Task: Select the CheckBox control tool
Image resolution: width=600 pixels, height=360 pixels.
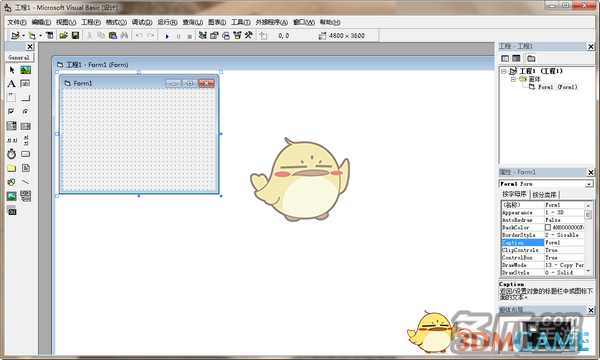Action: 11,111
